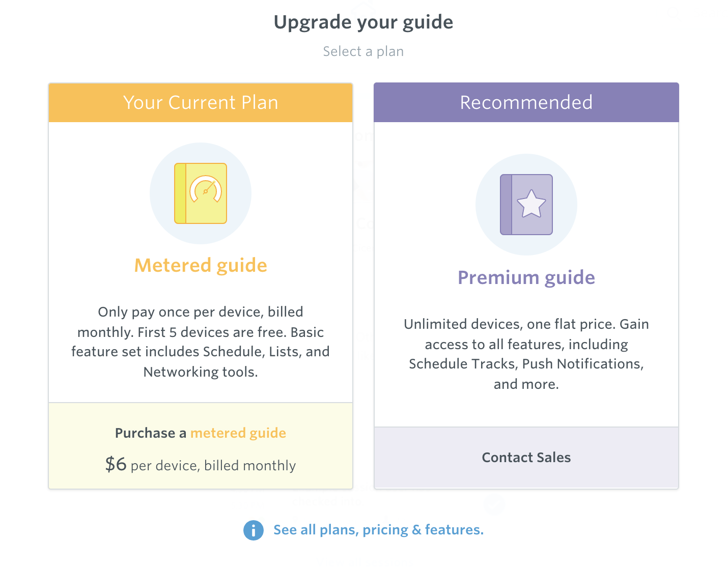Select the Metered guide title

(x=201, y=265)
